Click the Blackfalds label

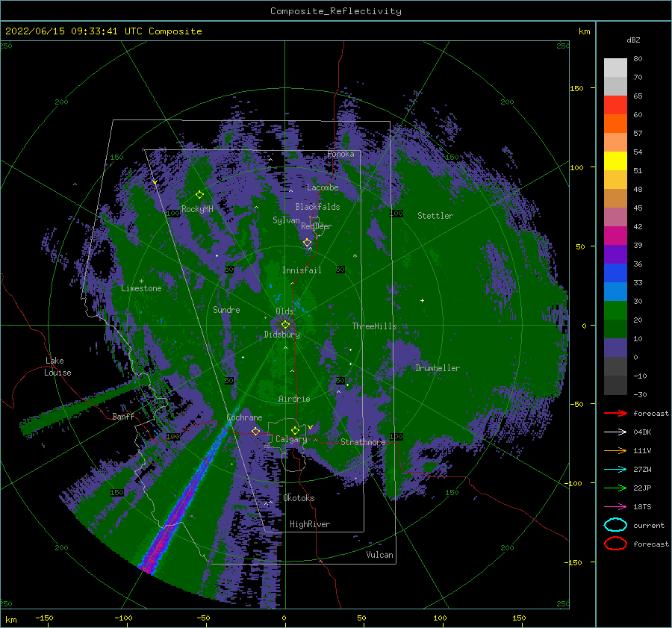[317, 207]
